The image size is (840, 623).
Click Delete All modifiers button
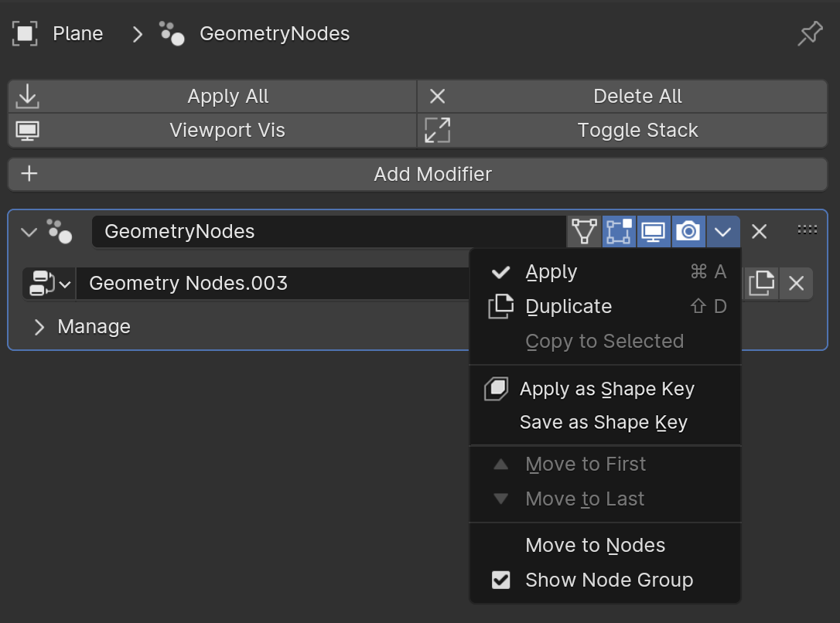(622, 97)
